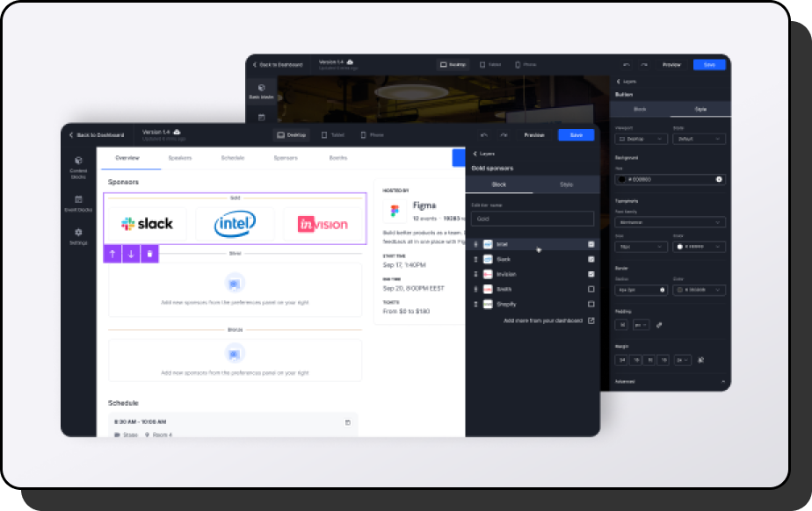
Task: Check the Smith sponsor checkbox
Action: [591, 289]
